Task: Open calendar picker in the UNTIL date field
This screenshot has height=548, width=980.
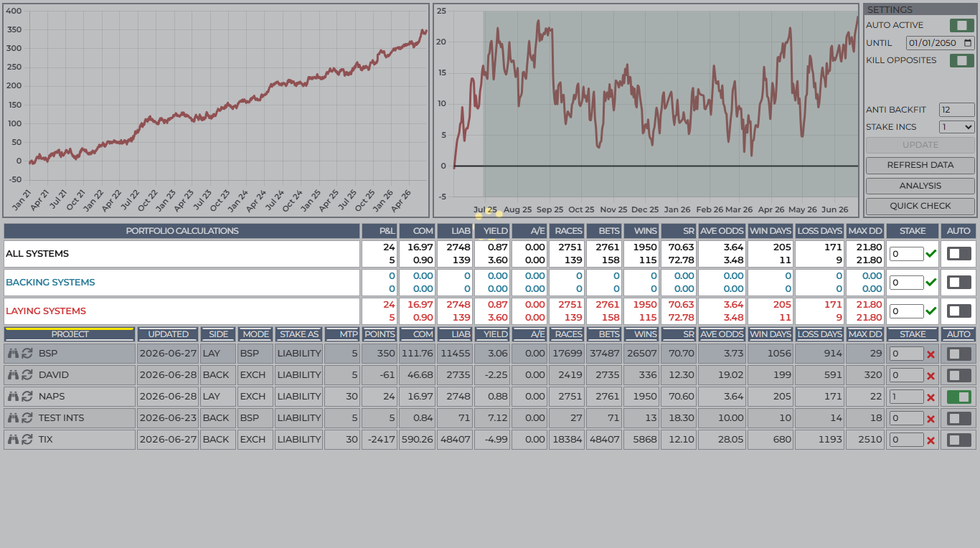Action: pyautogui.click(x=968, y=43)
